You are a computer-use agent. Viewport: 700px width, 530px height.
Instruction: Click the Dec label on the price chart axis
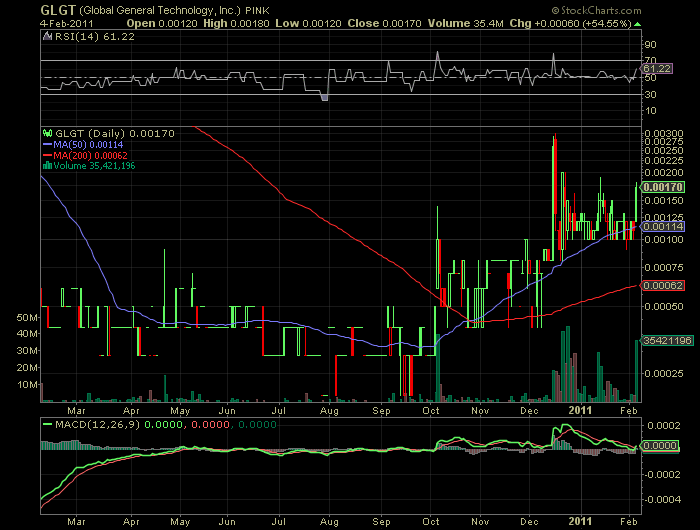(529, 410)
